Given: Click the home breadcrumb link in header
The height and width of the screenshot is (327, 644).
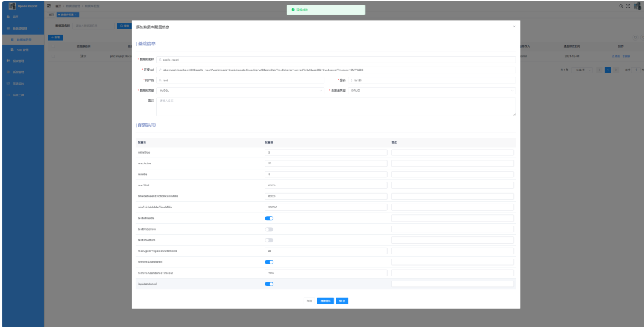Looking at the screenshot, I should coord(58,6).
